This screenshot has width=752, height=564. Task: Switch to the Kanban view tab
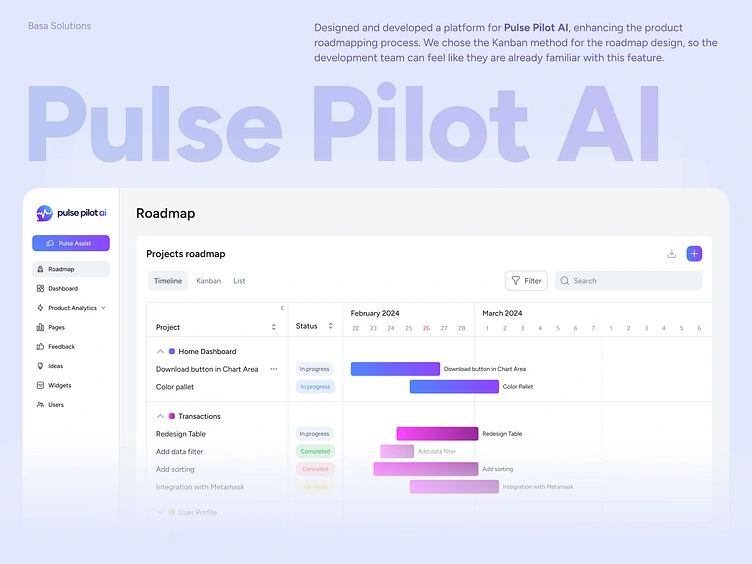[209, 281]
